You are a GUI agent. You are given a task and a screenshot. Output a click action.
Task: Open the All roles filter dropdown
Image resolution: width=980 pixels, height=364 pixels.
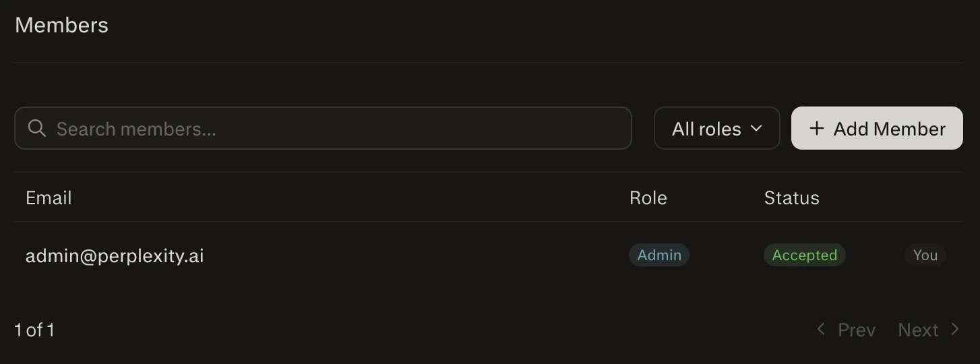tap(716, 128)
